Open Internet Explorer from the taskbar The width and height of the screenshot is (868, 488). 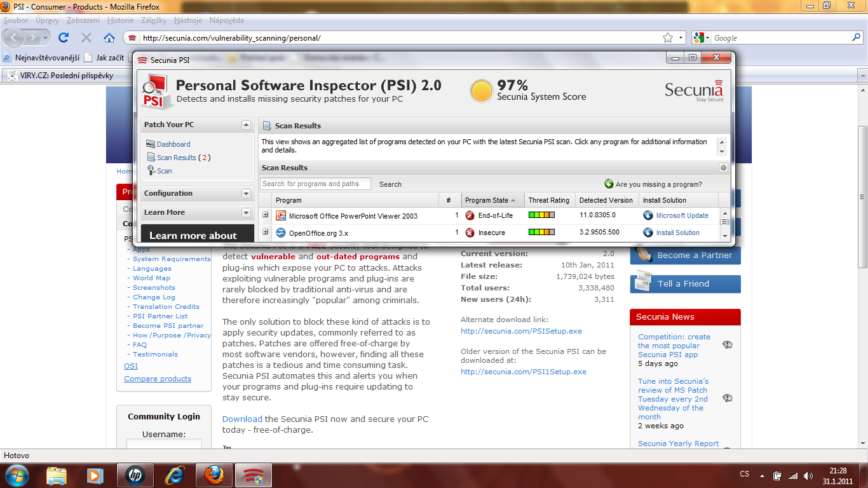174,475
